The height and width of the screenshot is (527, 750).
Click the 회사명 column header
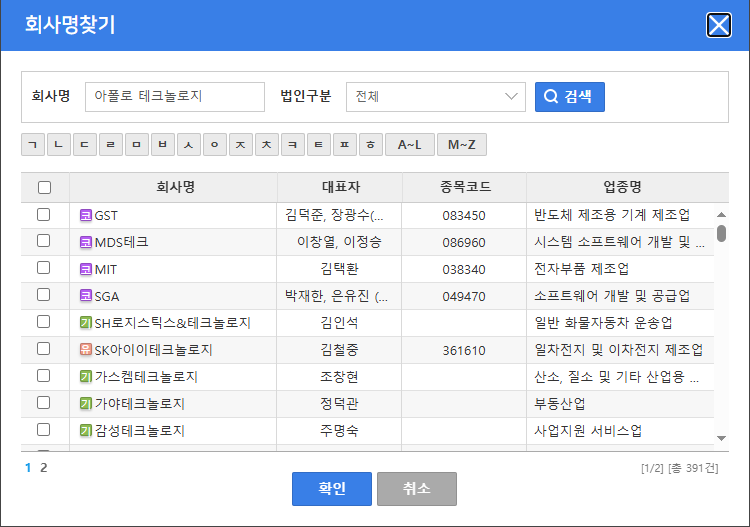coord(175,187)
